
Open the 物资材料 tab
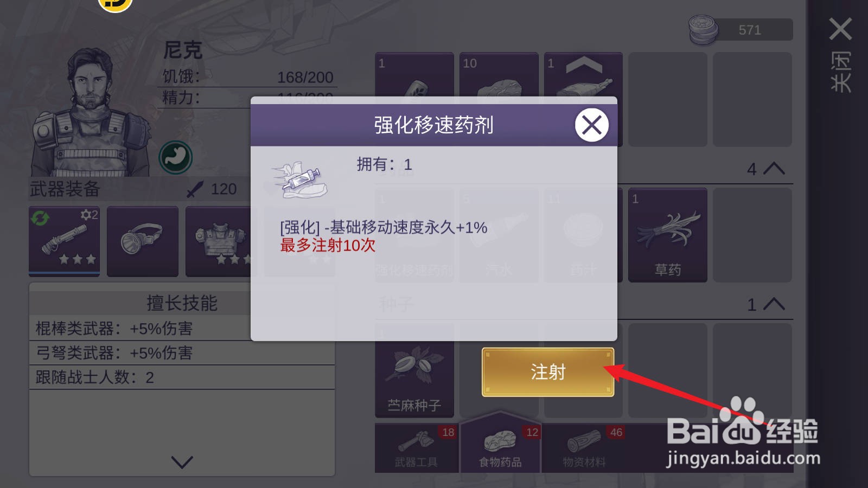click(x=584, y=448)
